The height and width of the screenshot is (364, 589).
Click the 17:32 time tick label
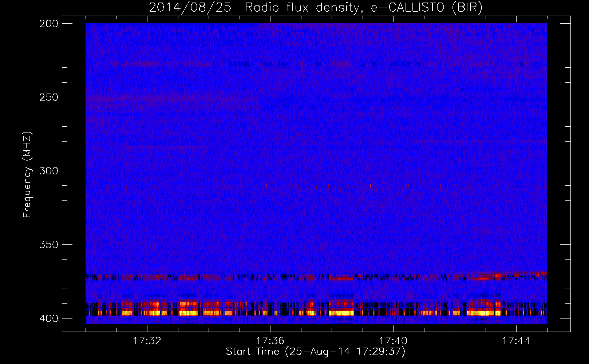pos(147,341)
